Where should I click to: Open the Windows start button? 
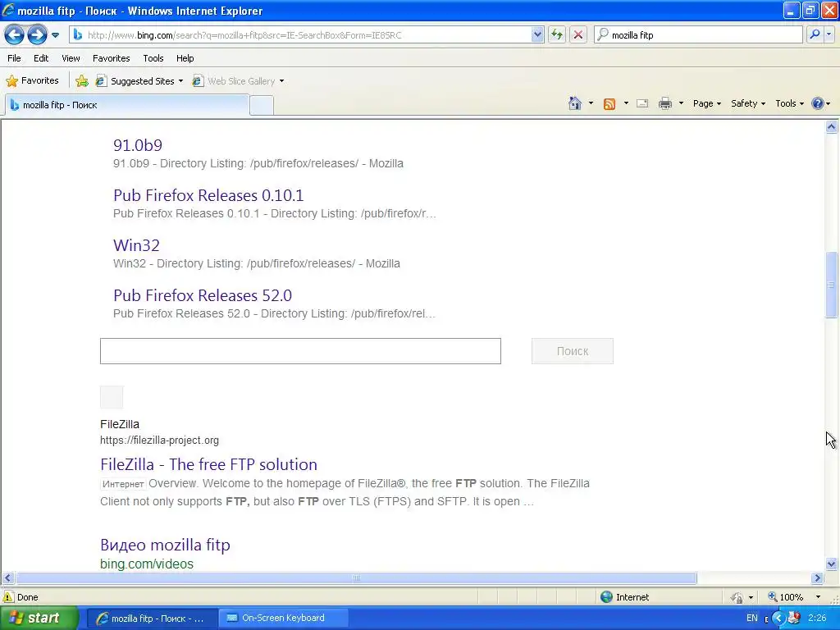tap(39, 618)
